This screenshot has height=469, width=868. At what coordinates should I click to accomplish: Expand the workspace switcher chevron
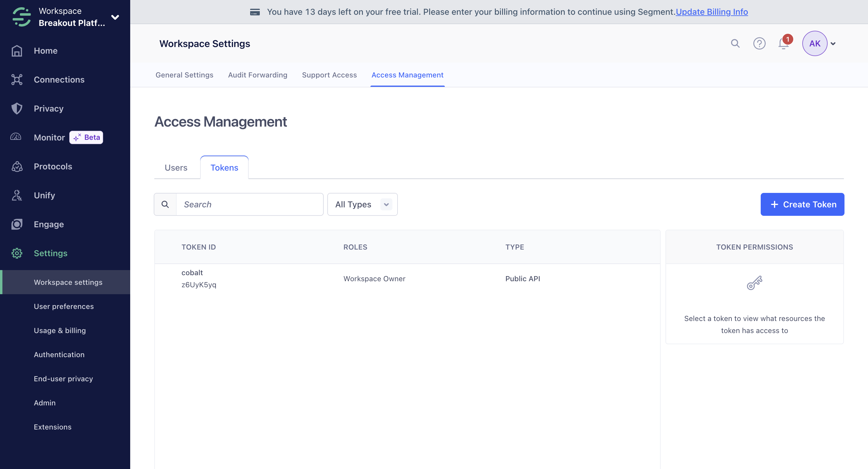click(x=115, y=17)
